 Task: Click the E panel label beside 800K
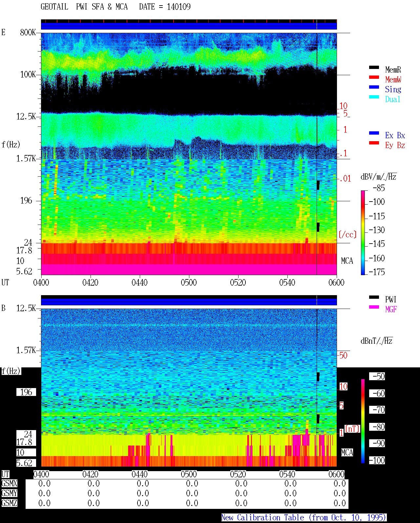pos(3,33)
